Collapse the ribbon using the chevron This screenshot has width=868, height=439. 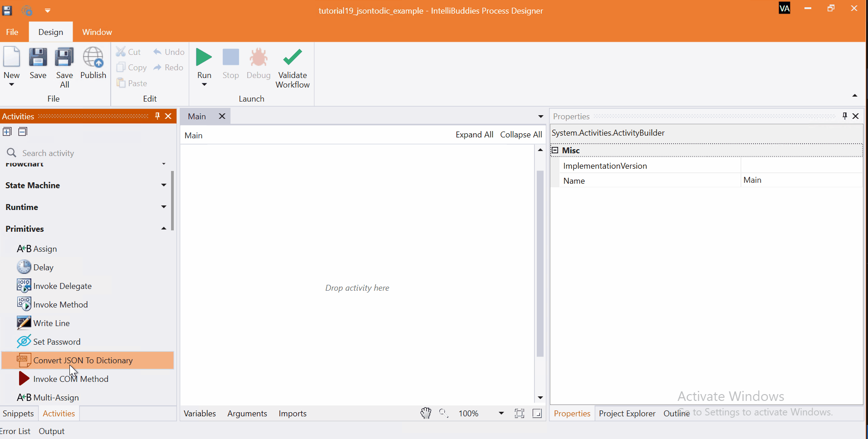855,95
